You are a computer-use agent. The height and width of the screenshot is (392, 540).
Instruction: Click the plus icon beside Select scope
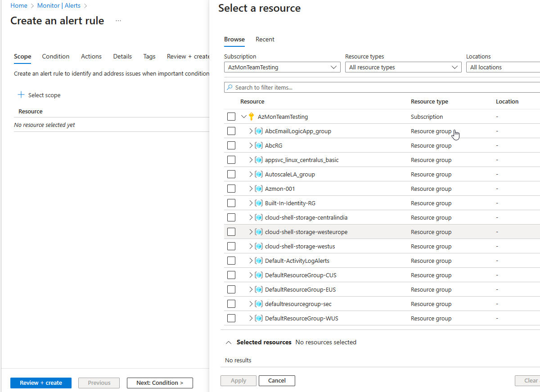click(x=21, y=95)
